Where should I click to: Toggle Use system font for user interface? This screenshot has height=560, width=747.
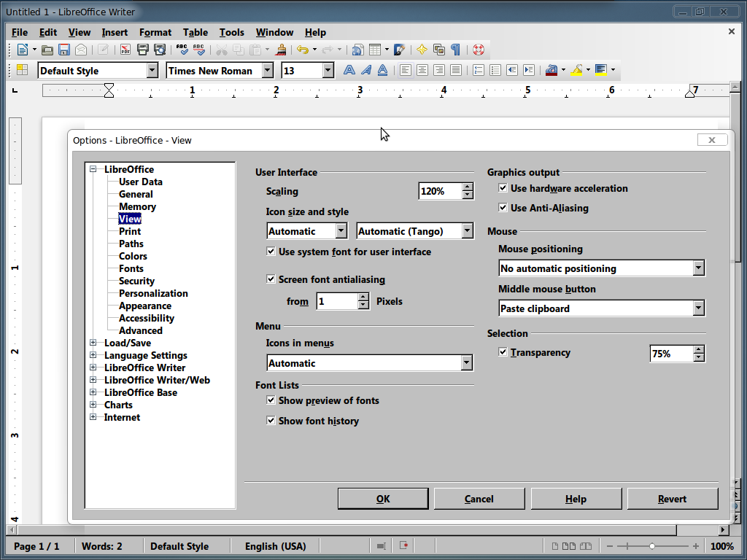(x=271, y=252)
